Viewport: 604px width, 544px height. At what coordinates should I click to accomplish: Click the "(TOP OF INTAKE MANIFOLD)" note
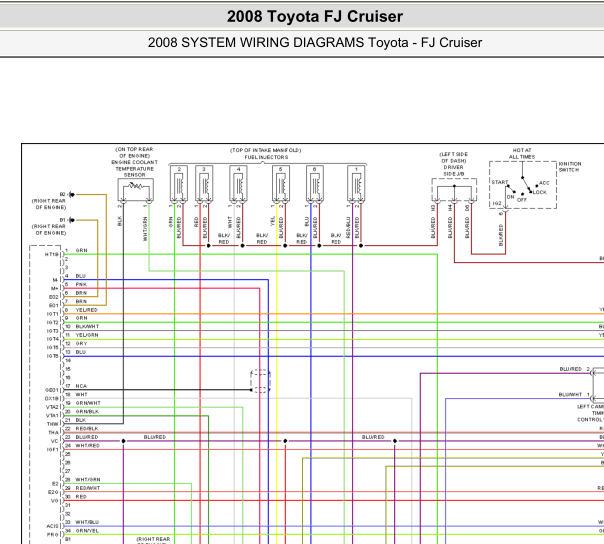coord(266,150)
